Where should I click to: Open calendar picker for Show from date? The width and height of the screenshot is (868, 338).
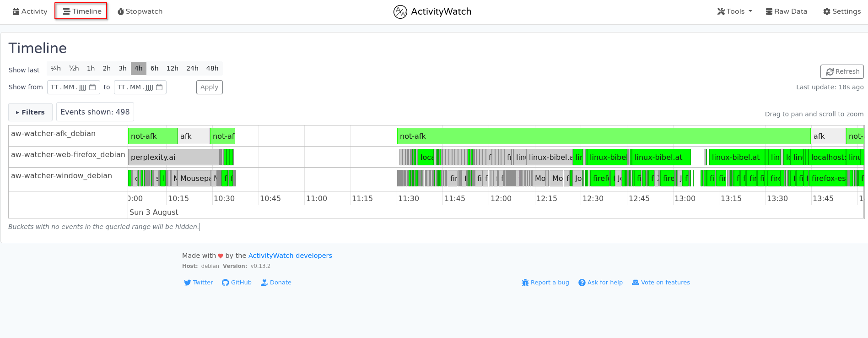pyautogui.click(x=92, y=87)
